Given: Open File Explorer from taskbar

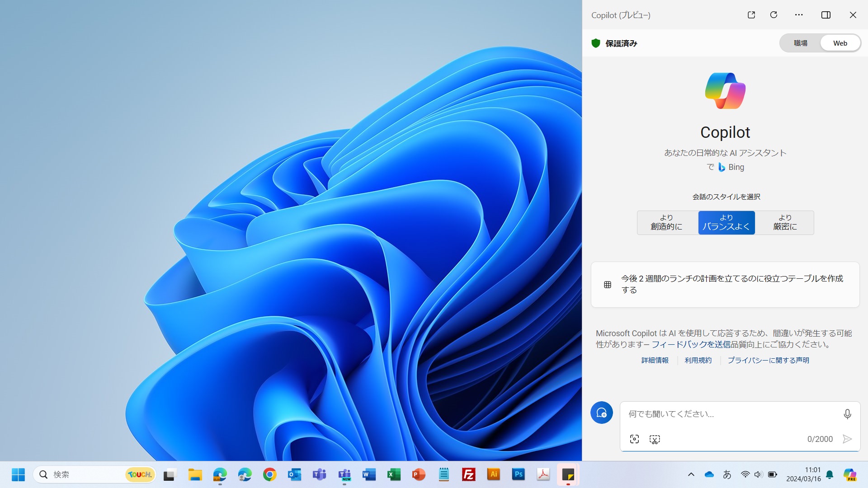Looking at the screenshot, I should tap(195, 474).
